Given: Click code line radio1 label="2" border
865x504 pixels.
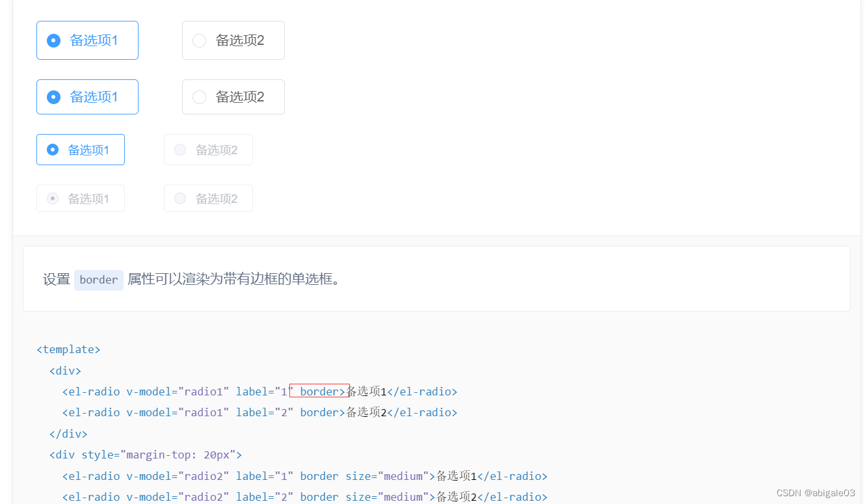Looking at the screenshot, I should click(x=259, y=412).
